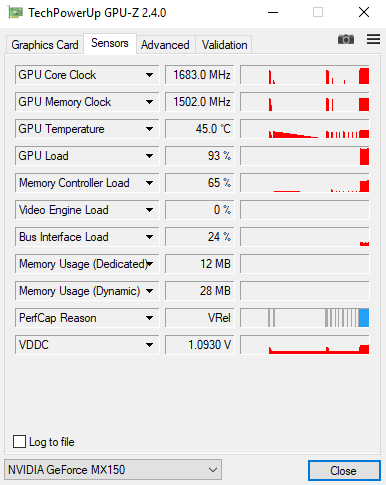Click the 93 % GPU Load value field
Image resolution: width=386 pixels, height=485 pixels.
(x=200, y=156)
